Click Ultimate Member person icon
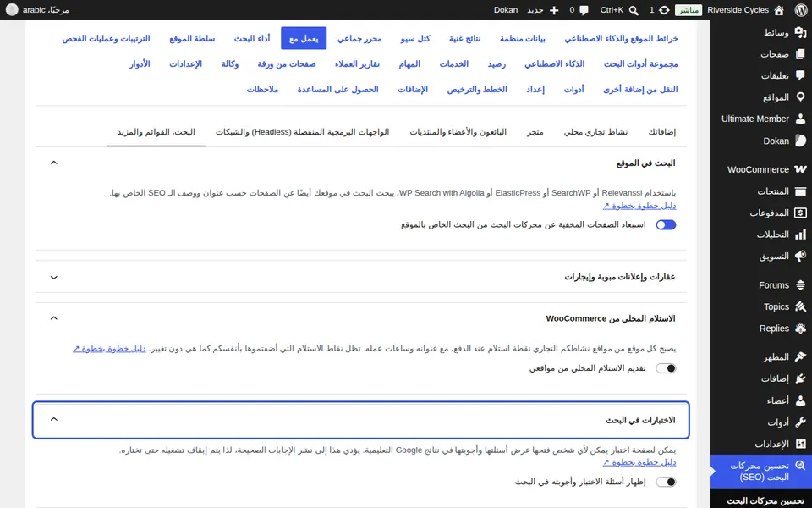812x508 pixels. (800, 119)
